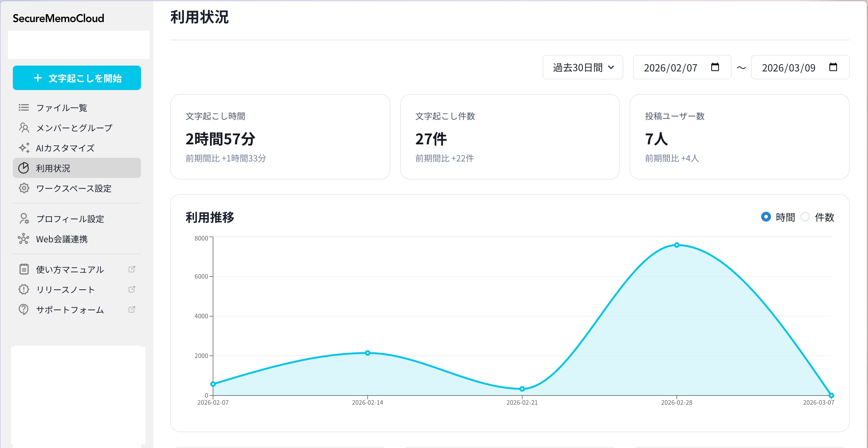The width and height of the screenshot is (868, 448).
Task: Switch the chart to 件数 mode
Action: point(806,217)
